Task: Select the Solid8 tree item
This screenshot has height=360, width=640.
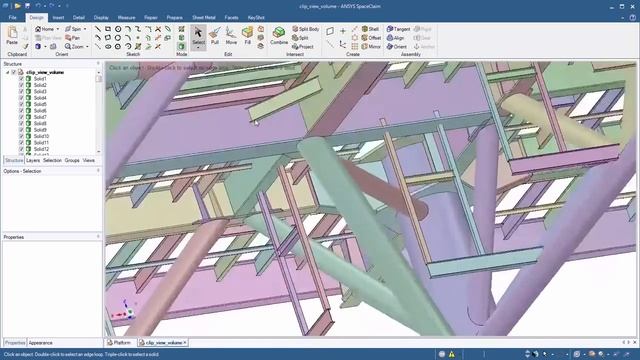Action: point(40,123)
